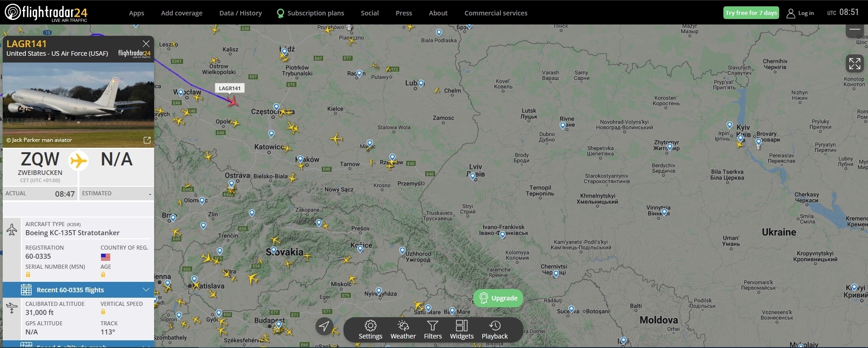This screenshot has height=348, width=868.
Task: Expand Recent 60-0335 flights section
Action: [x=78, y=290]
